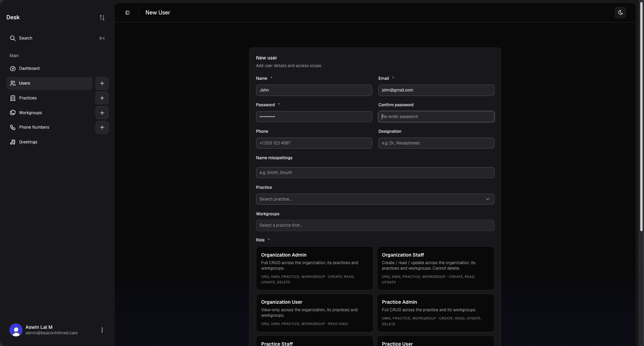Navigate to Phone Numbers
644x346 pixels.
[x=49, y=127]
